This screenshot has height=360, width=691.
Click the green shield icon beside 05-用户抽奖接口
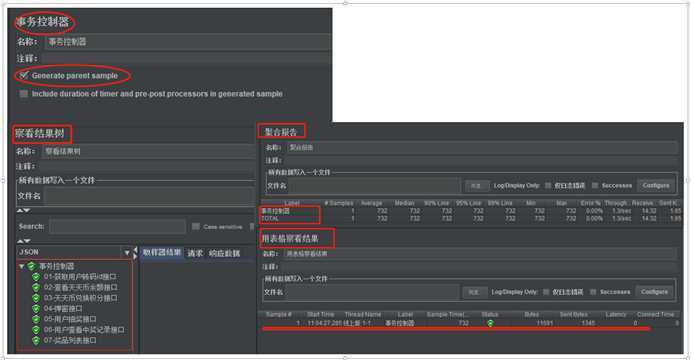pos(36,319)
